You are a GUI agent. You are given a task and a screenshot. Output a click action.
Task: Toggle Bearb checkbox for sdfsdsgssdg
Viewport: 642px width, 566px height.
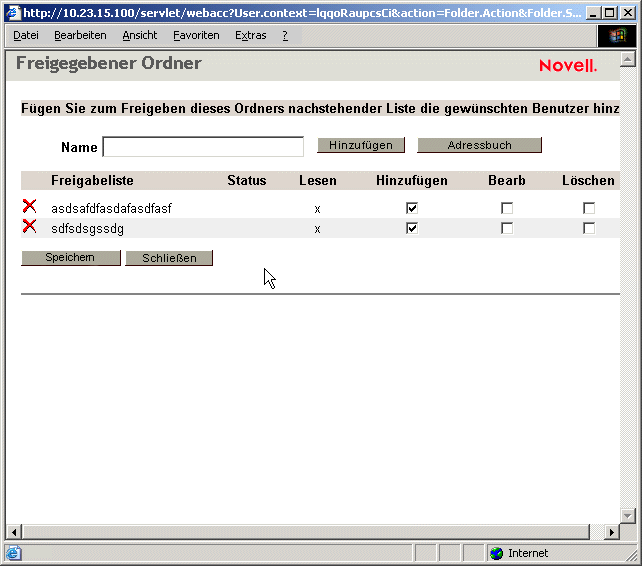click(507, 228)
